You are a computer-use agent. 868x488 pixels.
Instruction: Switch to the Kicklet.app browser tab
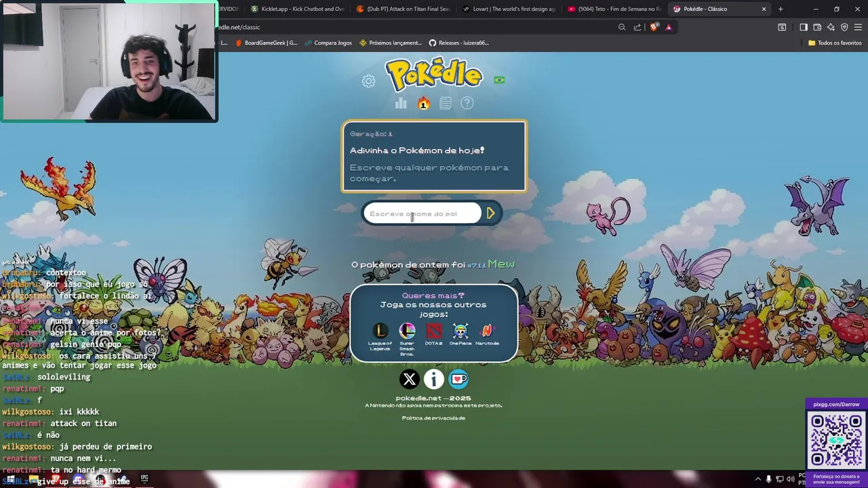point(297,9)
